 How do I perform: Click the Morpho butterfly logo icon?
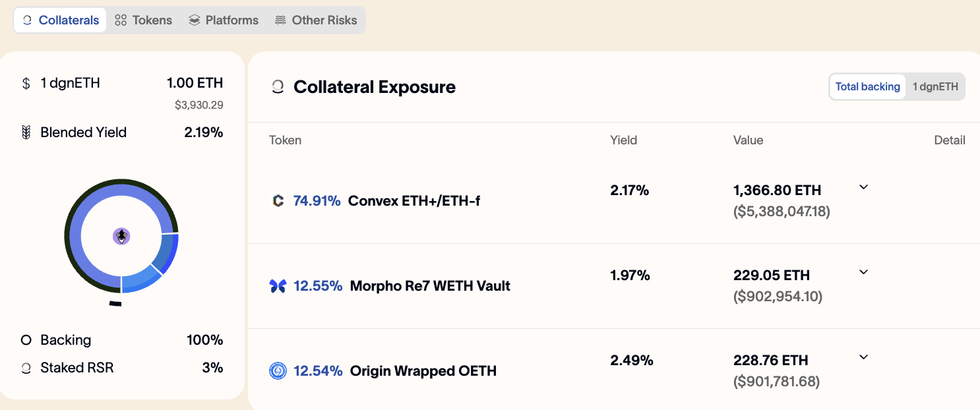click(278, 286)
